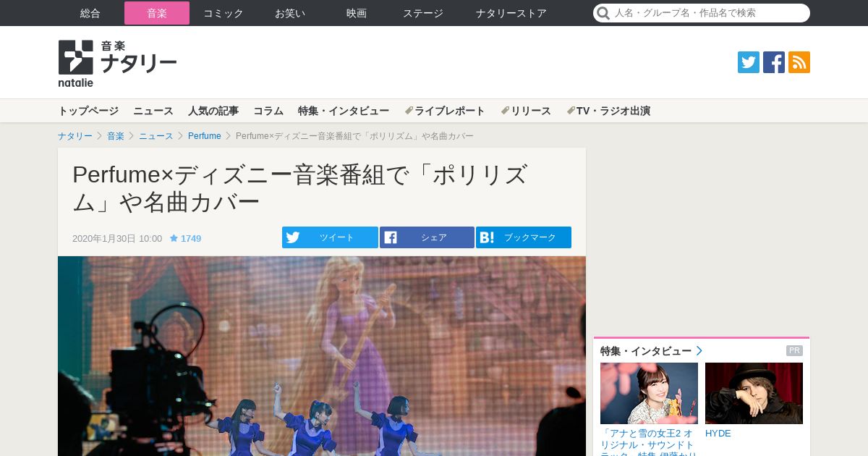This screenshot has height=456, width=868.
Task: Open the 特集・インタビュー sidebar heading link
Action: tap(651, 351)
